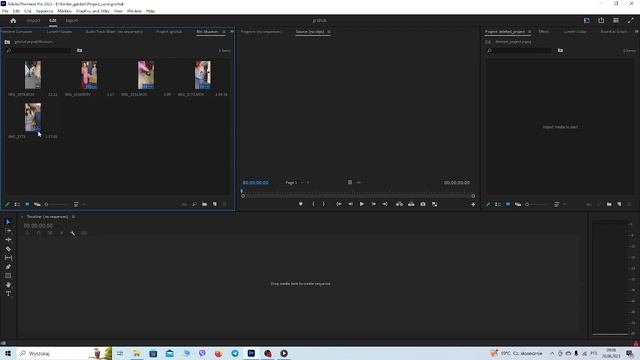Toggle bin read/write pencil icon
640x360 pixels.
point(7,204)
